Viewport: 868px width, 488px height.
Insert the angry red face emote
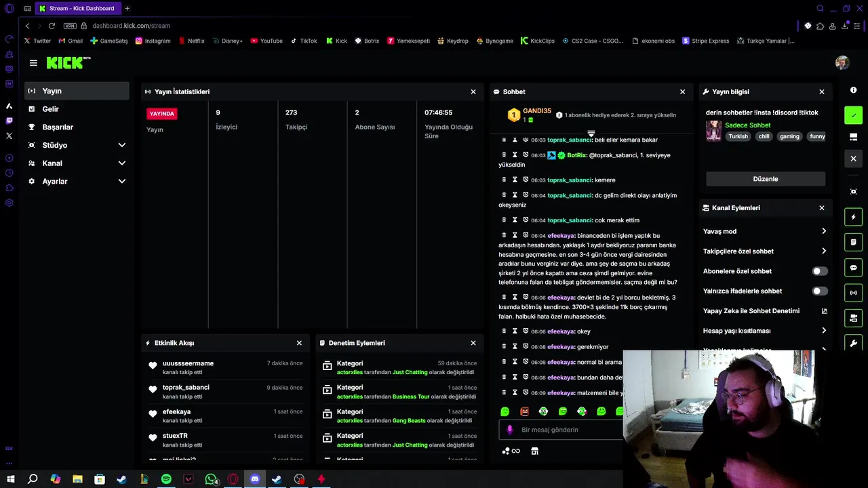coord(524,411)
